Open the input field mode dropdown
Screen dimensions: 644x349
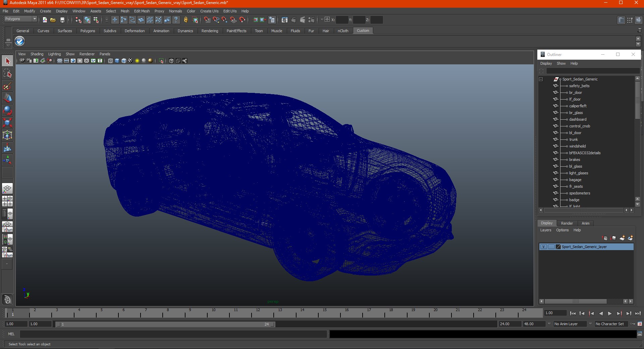[x=322, y=20]
